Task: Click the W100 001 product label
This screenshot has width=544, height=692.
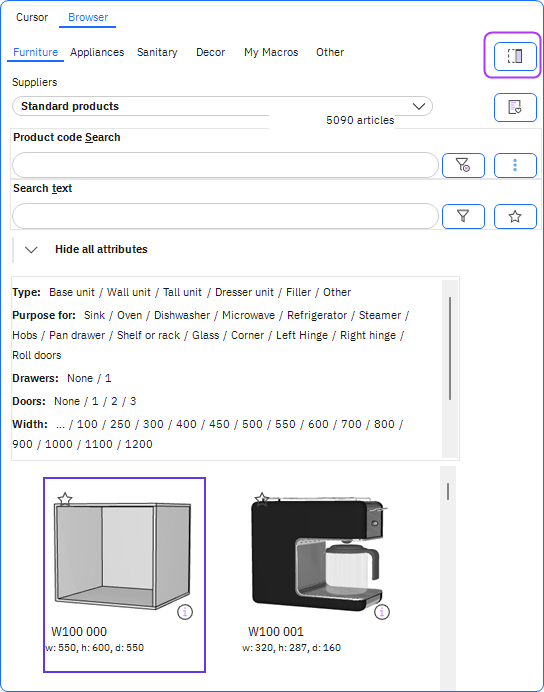Action: coord(276,632)
